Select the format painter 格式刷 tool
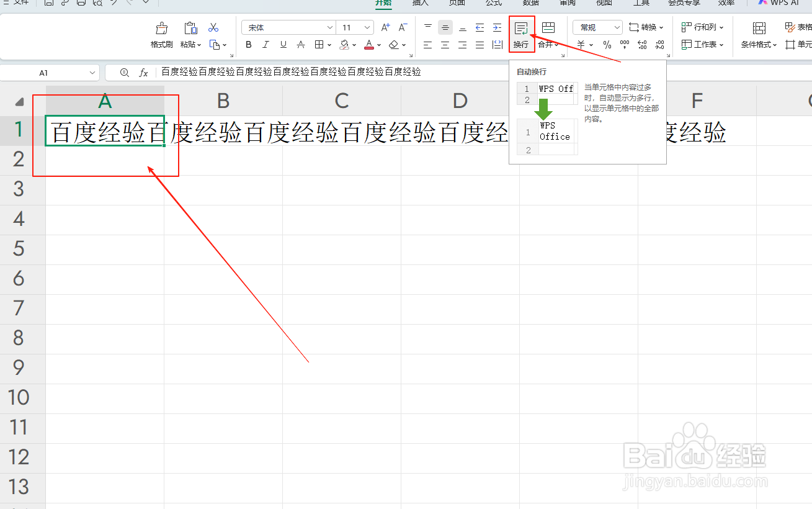The image size is (812, 509). click(x=161, y=34)
